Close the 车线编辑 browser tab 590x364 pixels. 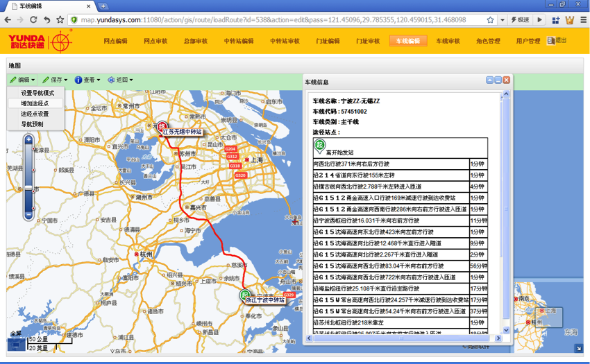point(89,6)
